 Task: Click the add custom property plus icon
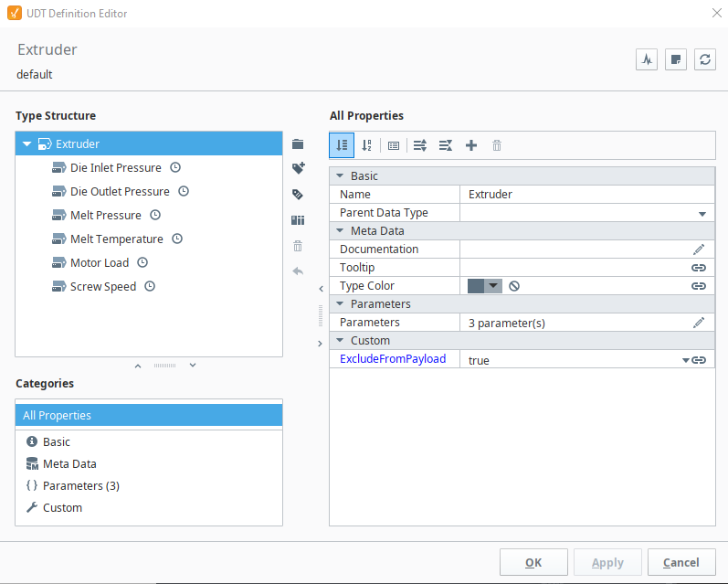471,145
